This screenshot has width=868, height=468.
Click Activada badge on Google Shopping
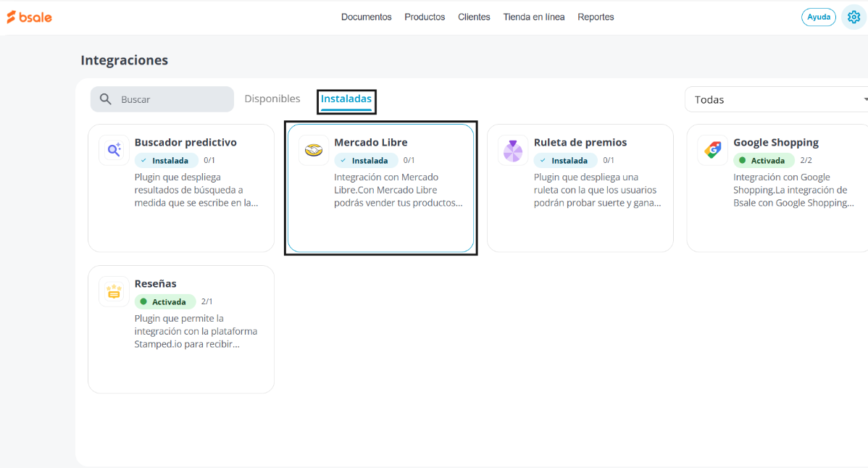tap(764, 160)
